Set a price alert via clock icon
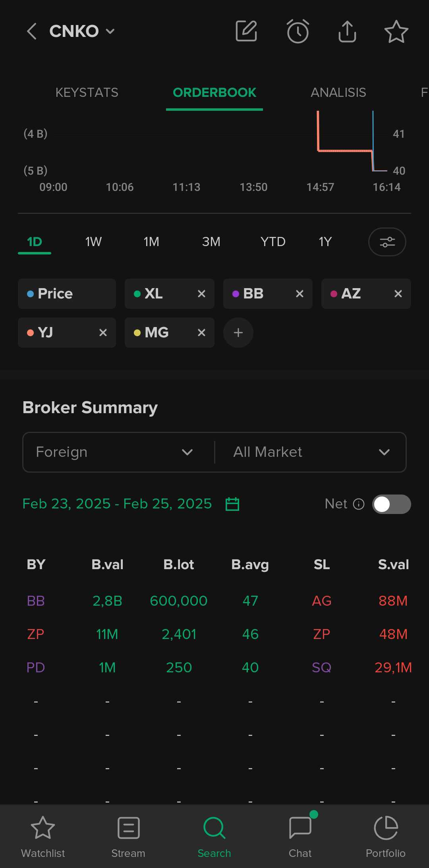429x868 pixels. (298, 31)
